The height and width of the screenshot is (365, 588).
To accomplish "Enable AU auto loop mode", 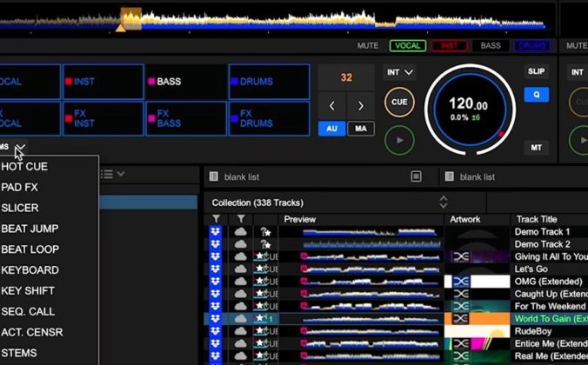I will pos(331,129).
